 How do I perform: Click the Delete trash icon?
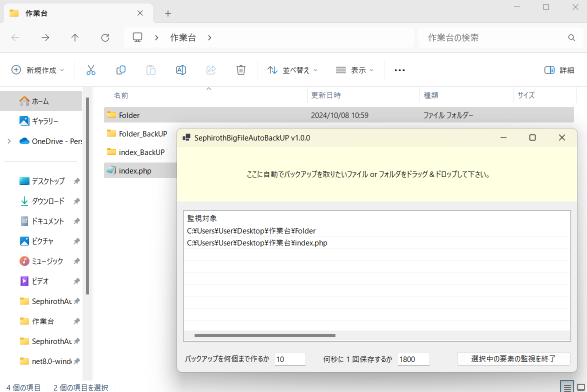240,70
